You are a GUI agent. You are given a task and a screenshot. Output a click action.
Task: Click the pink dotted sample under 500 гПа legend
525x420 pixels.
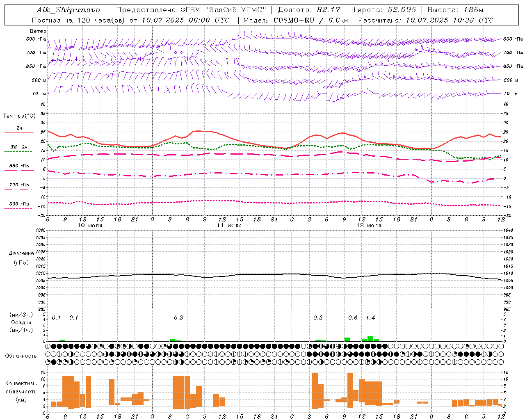pos(18,208)
